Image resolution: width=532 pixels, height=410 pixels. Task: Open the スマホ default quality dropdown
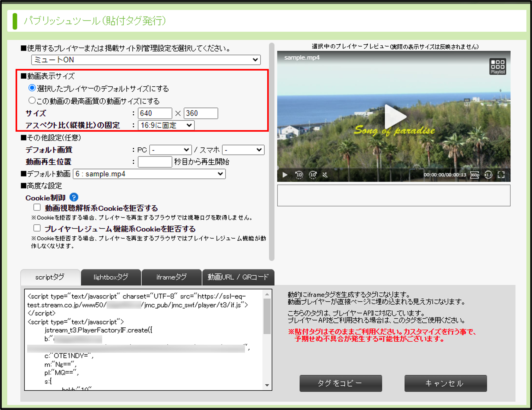pyautogui.click(x=243, y=150)
